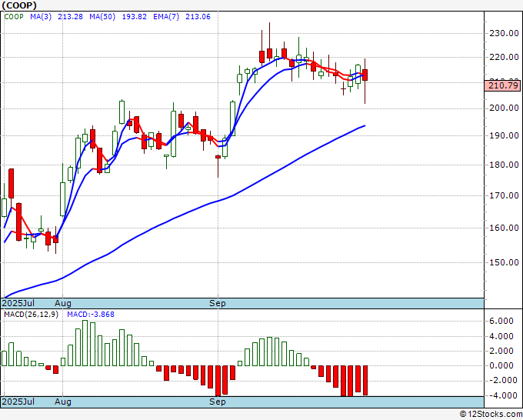This screenshot has width=523, height=420.
Task: Click the EMA(7) legend label
Action: (166, 17)
